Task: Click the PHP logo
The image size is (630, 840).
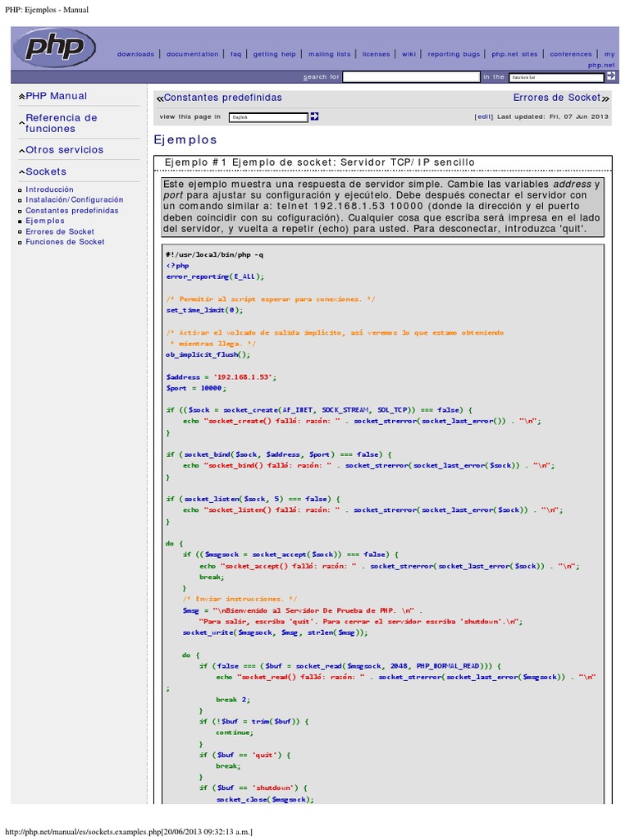Action: click(55, 48)
